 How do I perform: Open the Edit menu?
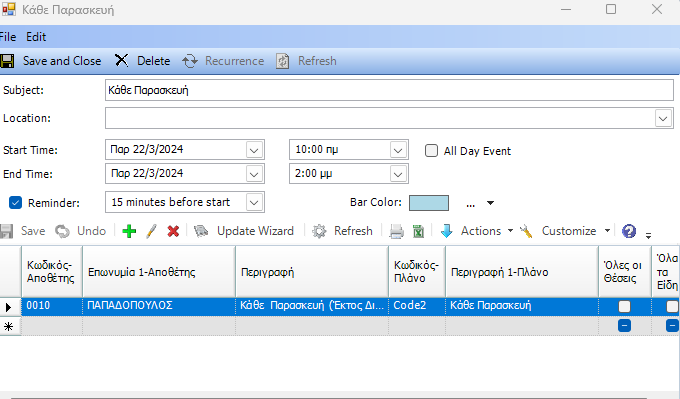click(x=36, y=37)
